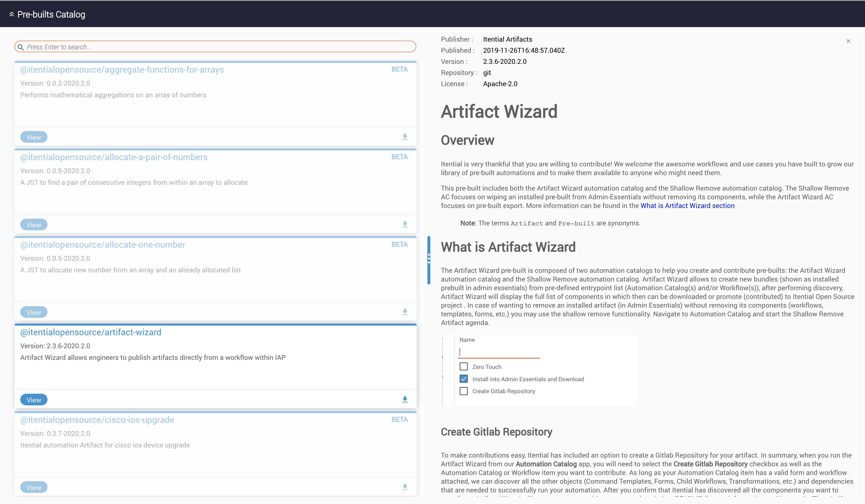Click the published date 2019-11-26T16:48:57.040Z
Screen dimensions: 865x504
(x=524, y=51)
